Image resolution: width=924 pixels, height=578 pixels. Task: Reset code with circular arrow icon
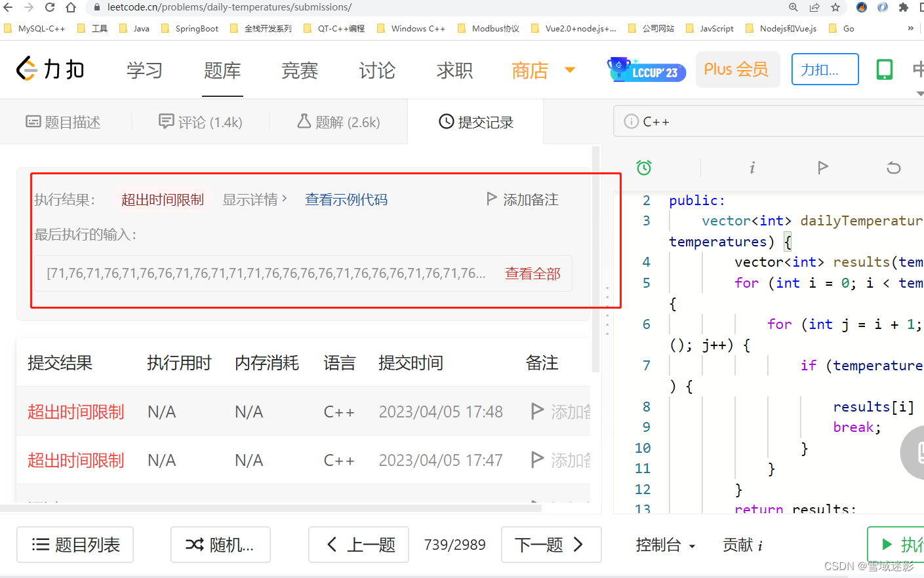click(893, 168)
